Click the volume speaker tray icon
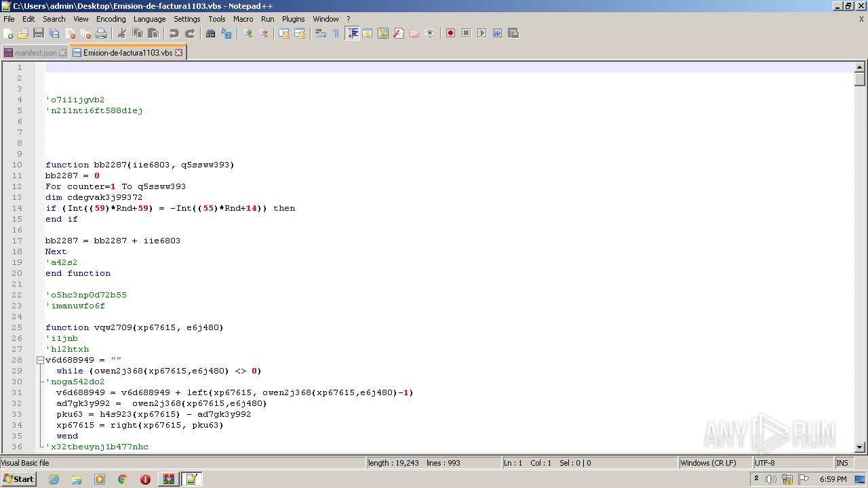 click(771, 479)
